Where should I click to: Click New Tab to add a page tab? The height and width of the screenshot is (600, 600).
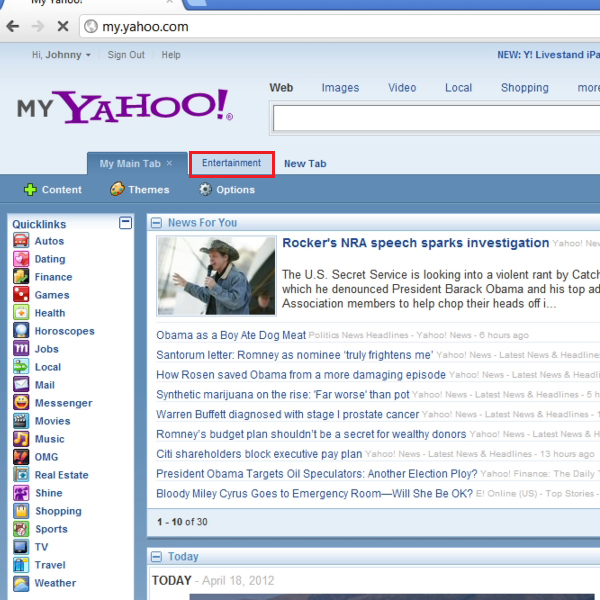coord(305,163)
